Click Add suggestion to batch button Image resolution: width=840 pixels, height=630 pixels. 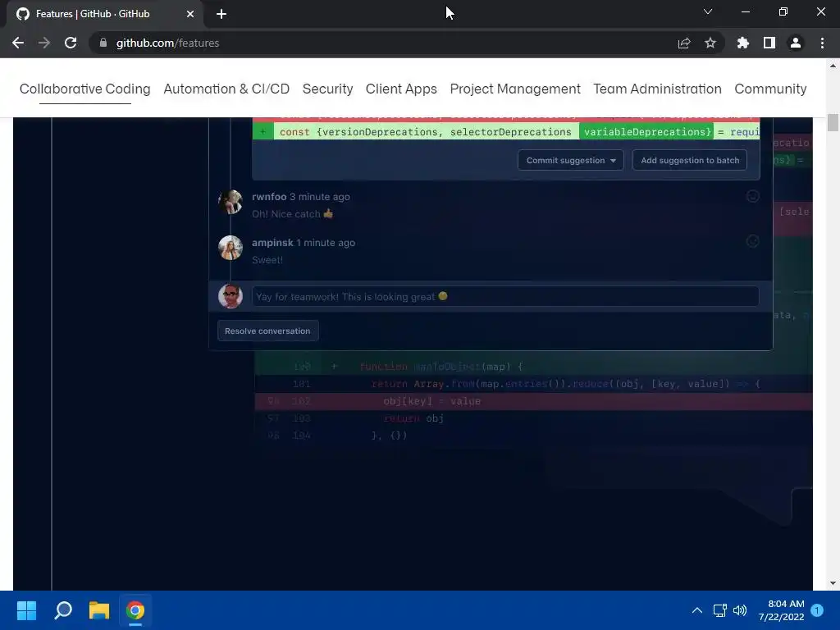click(x=690, y=160)
